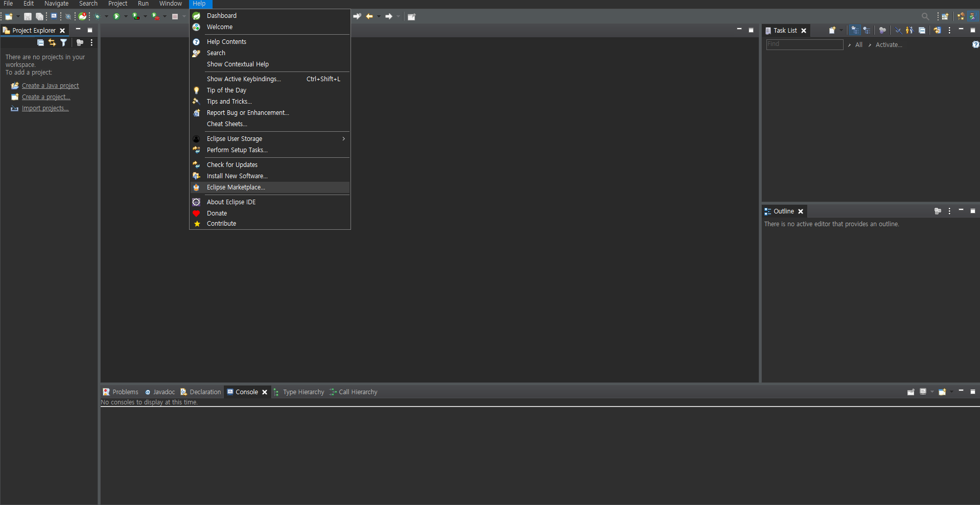Toggle Focus on Active Task in Outline
This screenshot has height=505, width=980.
pos(938,211)
